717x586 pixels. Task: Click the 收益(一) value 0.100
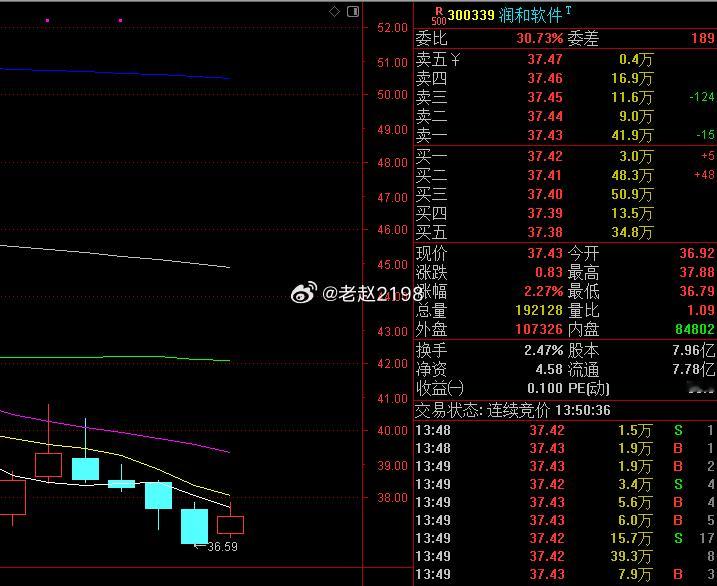click(x=545, y=388)
